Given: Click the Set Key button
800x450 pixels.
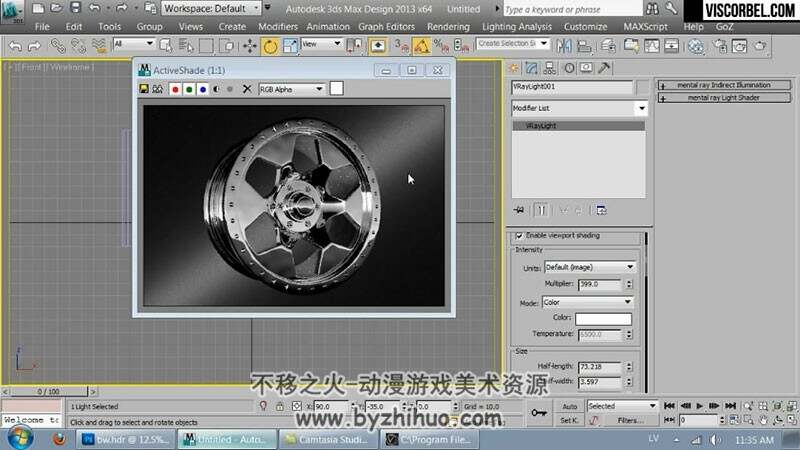Looking at the screenshot, I should coord(569,420).
